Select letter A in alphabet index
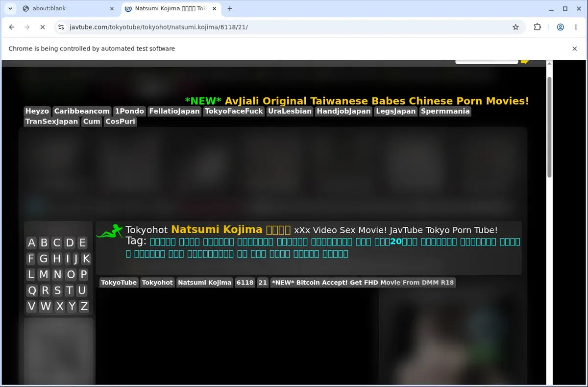The height and width of the screenshot is (387, 588). (31, 243)
